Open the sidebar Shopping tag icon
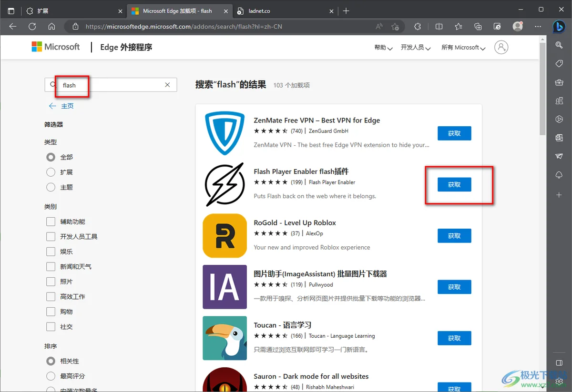 (x=559, y=64)
